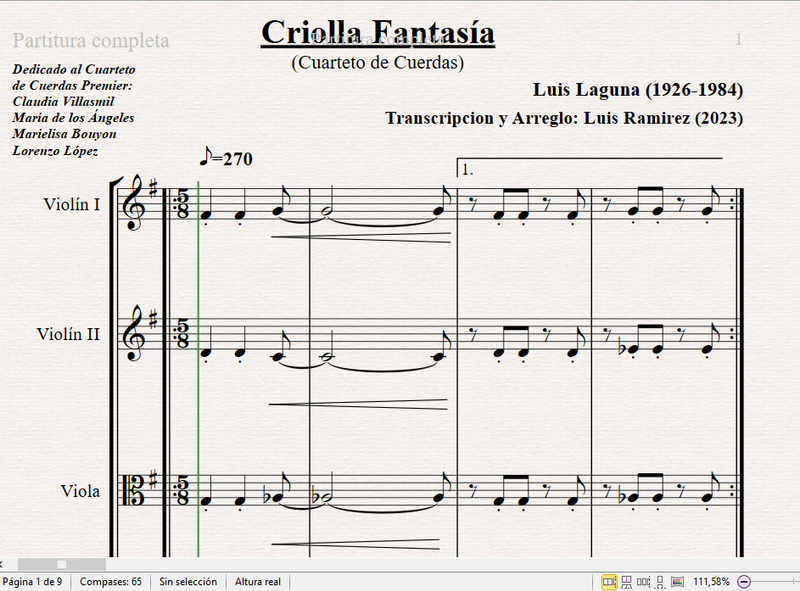Select the 5/8 time signature in Violín I

click(x=183, y=205)
